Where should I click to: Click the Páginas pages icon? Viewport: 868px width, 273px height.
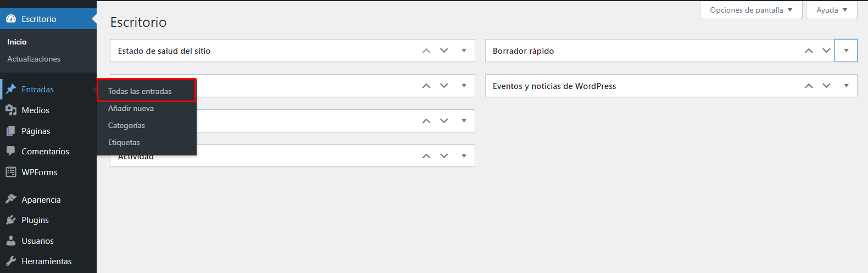pyautogui.click(x=11, y=131)
